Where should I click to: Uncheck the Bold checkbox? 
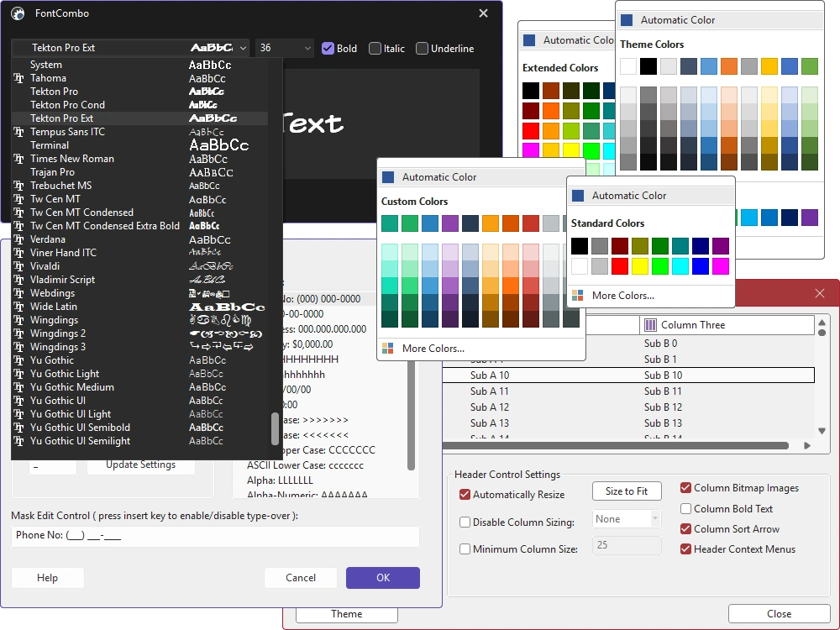(328, 49)
